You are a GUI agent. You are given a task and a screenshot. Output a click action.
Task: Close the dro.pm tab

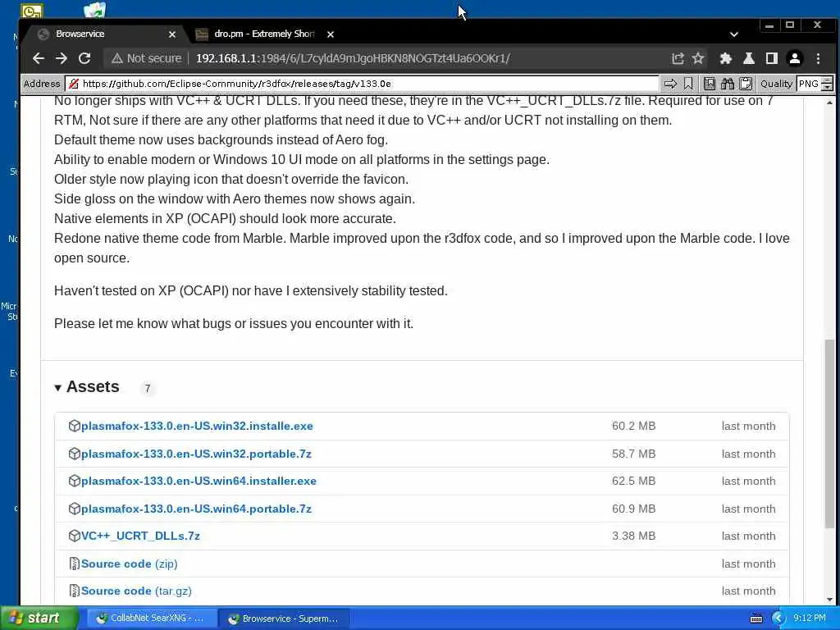[x=331, y=34]
